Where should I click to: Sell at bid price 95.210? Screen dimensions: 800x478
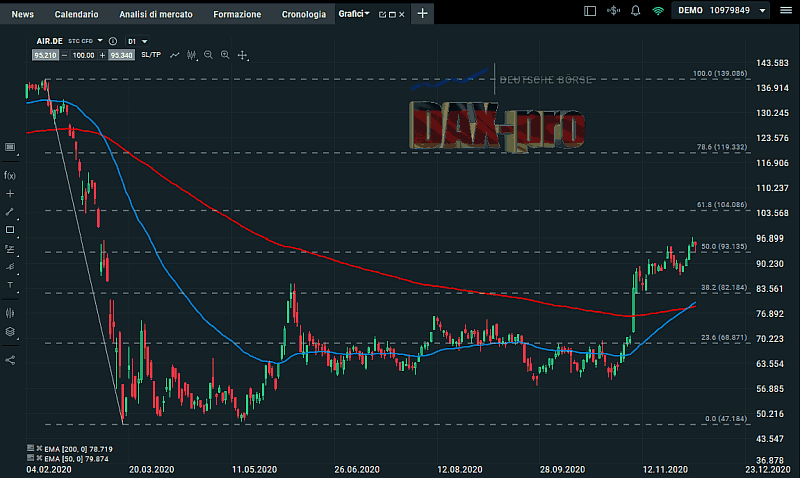pyautogui.click(x=45, y=55)
